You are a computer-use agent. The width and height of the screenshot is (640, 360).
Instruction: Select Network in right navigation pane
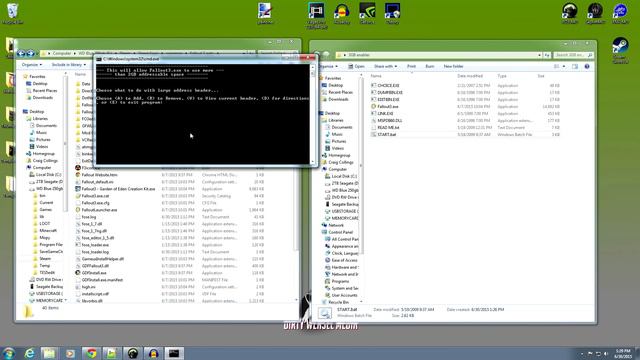click(x=336, y=225)
